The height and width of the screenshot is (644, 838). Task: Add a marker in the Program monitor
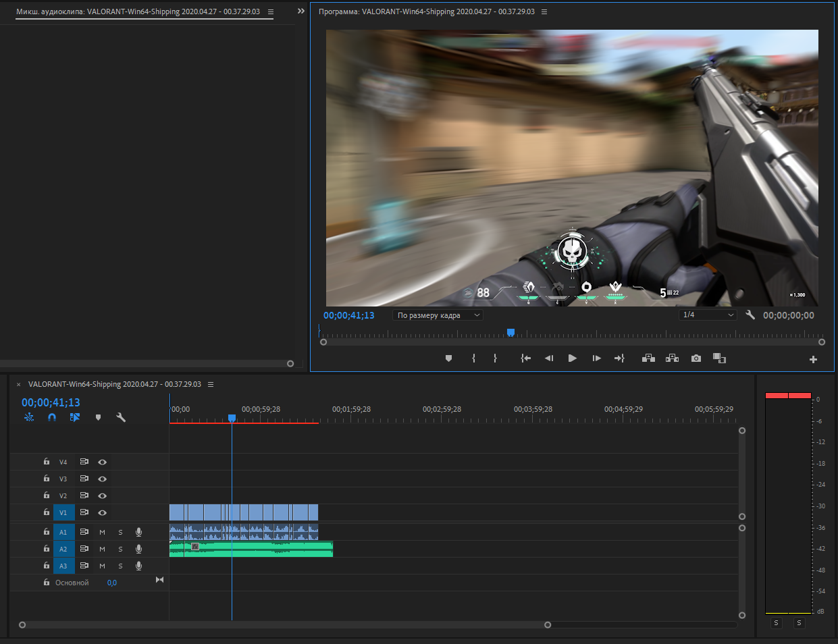tap(448, 358)
